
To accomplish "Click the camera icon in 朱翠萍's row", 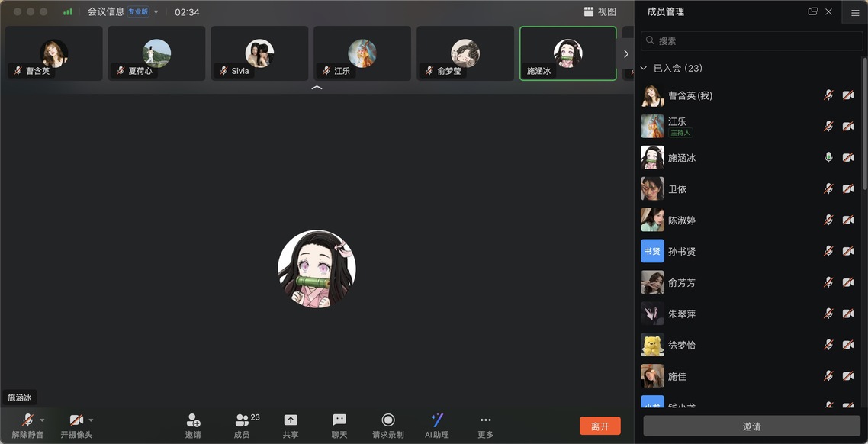I will pyautogui.click(x=848, y=314).
